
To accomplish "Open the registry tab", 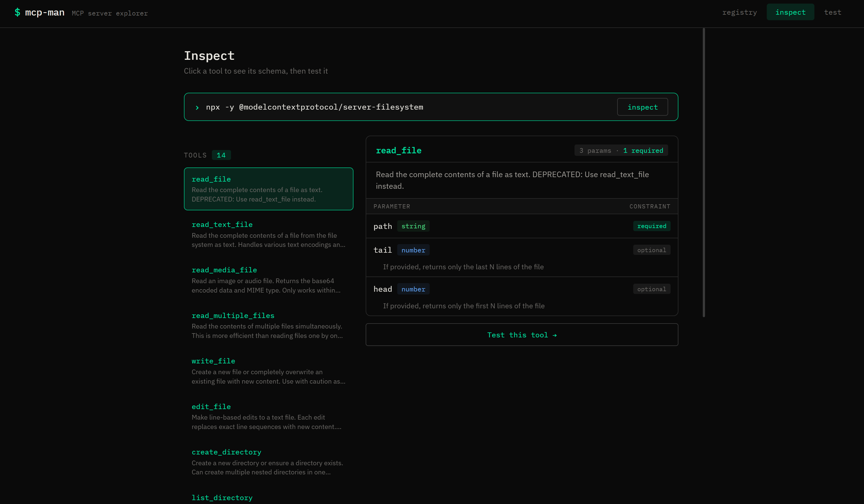I will (x=739, y=12).
